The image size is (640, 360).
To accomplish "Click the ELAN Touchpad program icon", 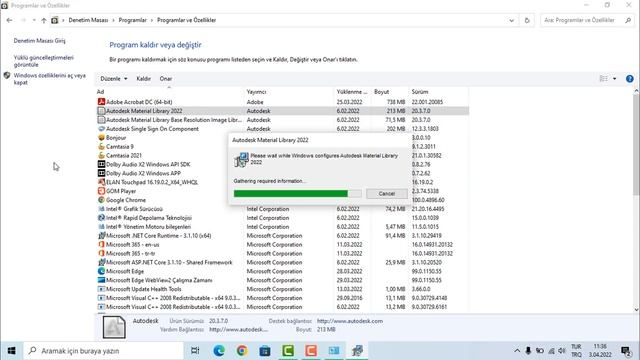I will tap(101, 182).
